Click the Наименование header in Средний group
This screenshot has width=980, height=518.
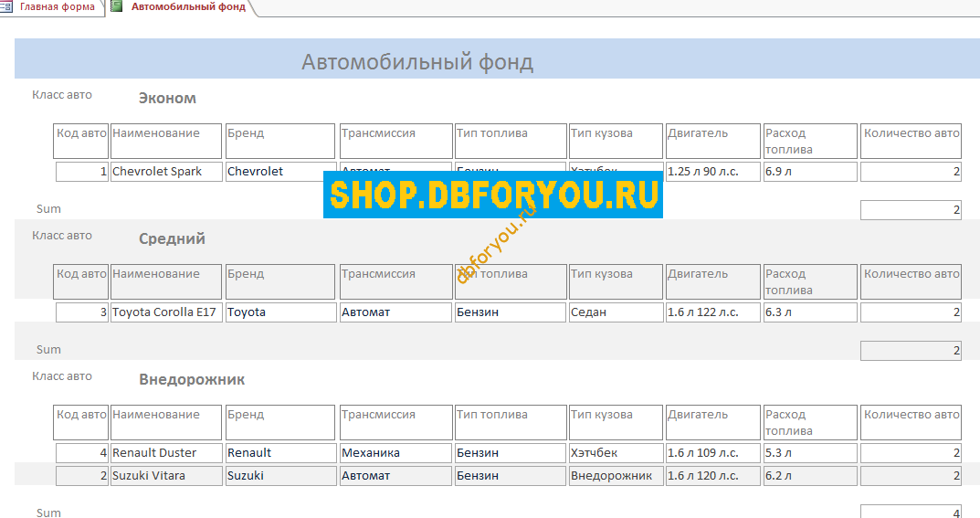(166, 281)
